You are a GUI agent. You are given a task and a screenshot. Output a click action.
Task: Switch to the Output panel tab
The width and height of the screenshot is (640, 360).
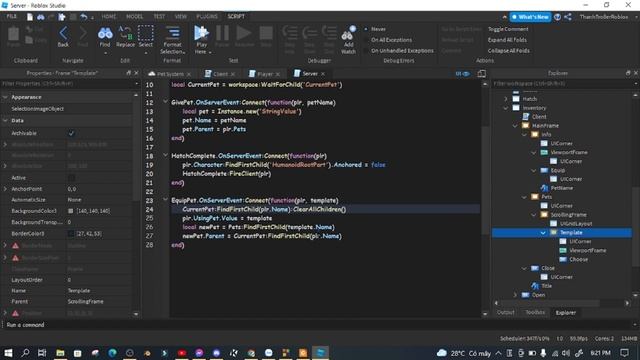505,312
